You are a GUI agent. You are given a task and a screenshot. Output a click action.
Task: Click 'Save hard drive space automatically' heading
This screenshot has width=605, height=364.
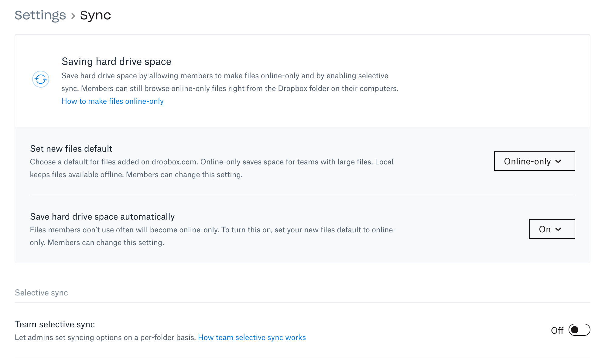(102, 217)
